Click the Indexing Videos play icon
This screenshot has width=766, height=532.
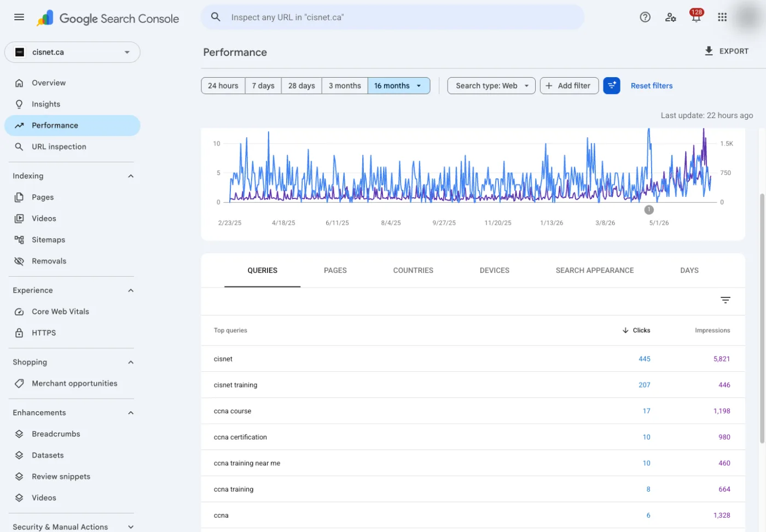tap(19, 219)
